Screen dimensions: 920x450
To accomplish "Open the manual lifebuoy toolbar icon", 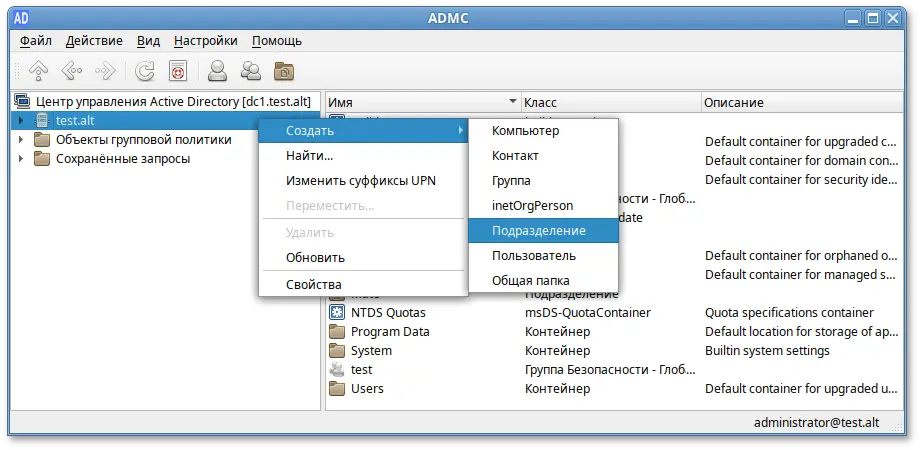I will (178, 71).
